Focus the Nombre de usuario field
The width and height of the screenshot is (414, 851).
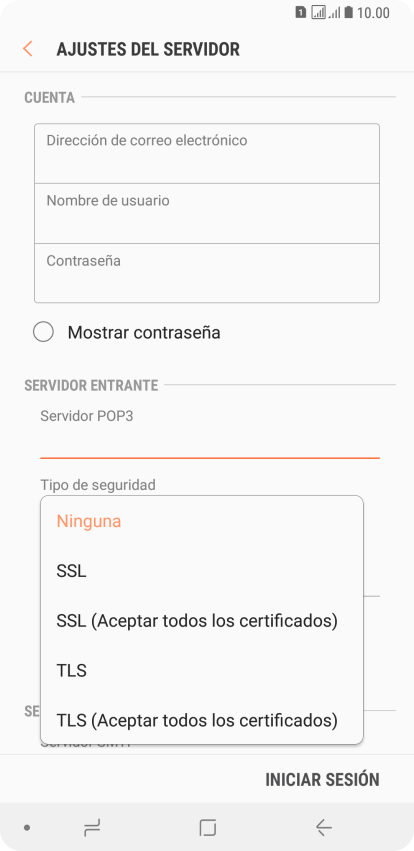coord(207,213)
